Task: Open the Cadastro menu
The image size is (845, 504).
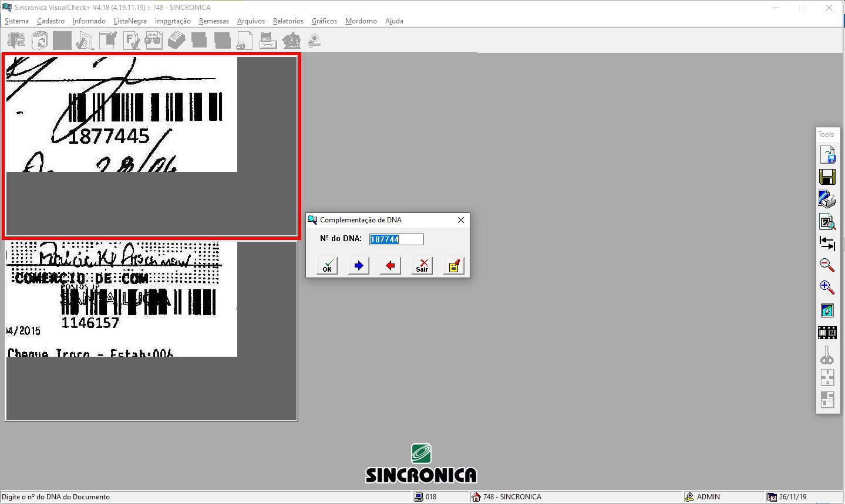Action: [x=51, y=21]
